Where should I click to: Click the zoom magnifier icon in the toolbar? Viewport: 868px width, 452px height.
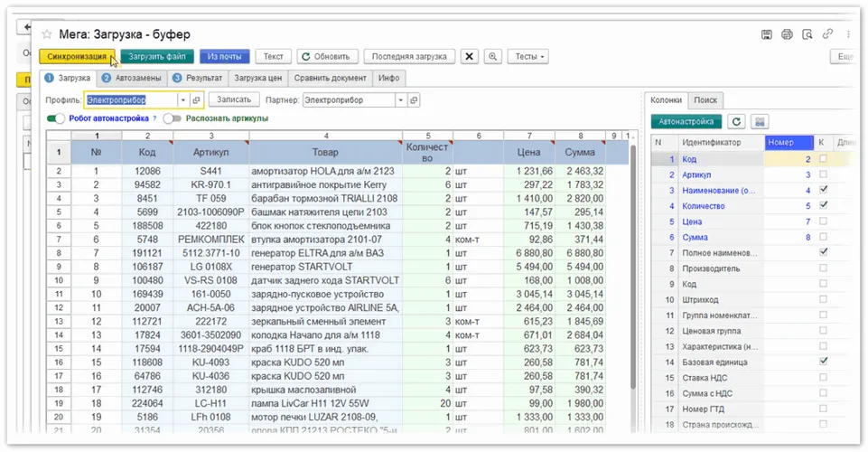(493, 56)
